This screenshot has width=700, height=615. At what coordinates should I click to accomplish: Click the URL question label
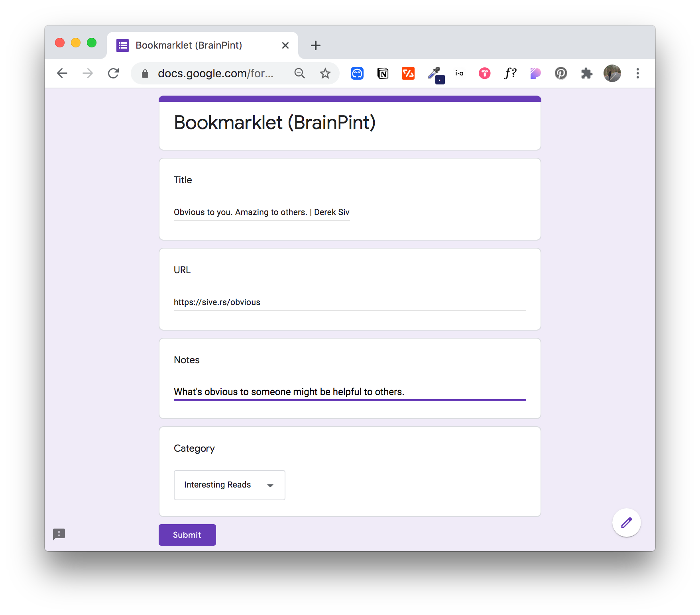click(182, 270)
